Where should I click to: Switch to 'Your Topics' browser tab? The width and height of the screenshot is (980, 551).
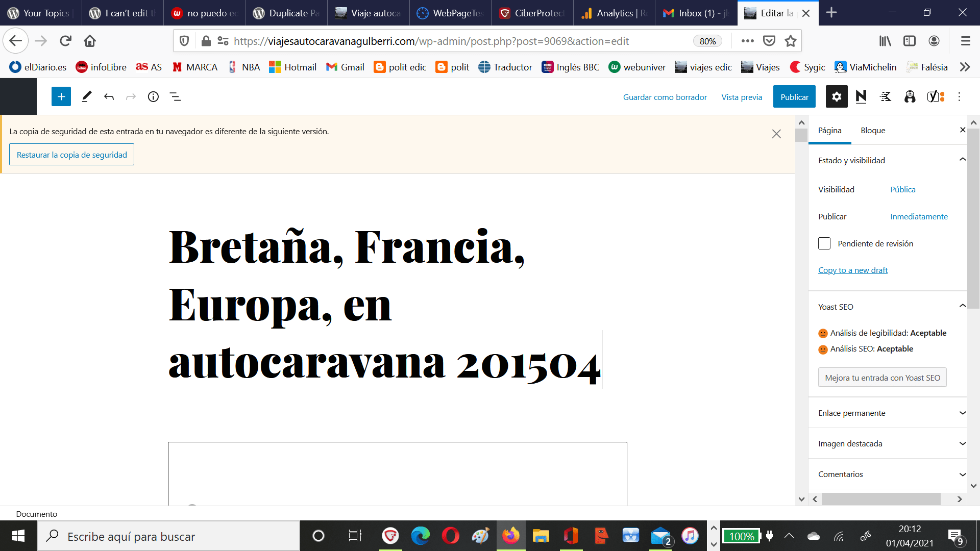point(41,13)
